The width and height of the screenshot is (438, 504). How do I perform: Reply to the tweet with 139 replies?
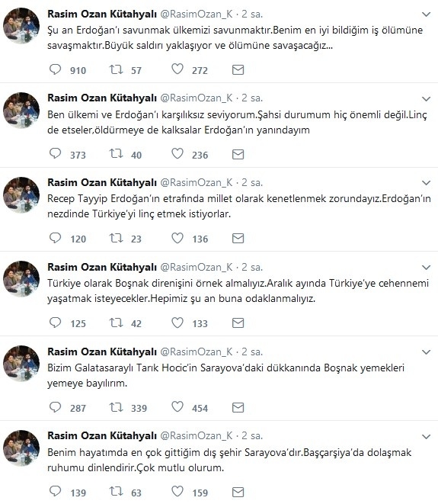tap(55, 492)
